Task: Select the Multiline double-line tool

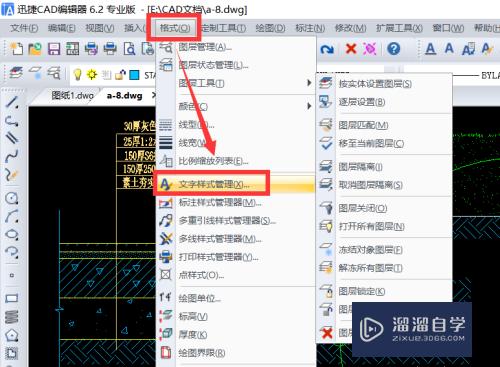Action: click(x=12, y=137)
